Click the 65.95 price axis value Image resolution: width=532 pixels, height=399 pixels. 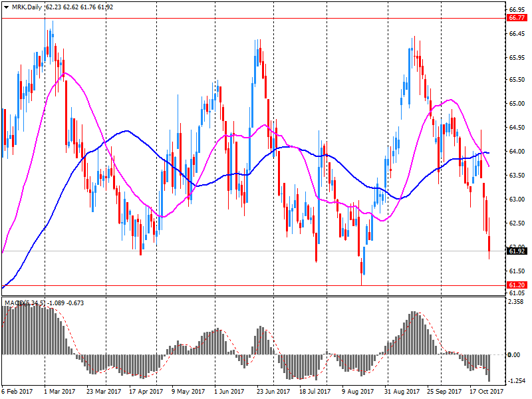click(517, 58)
